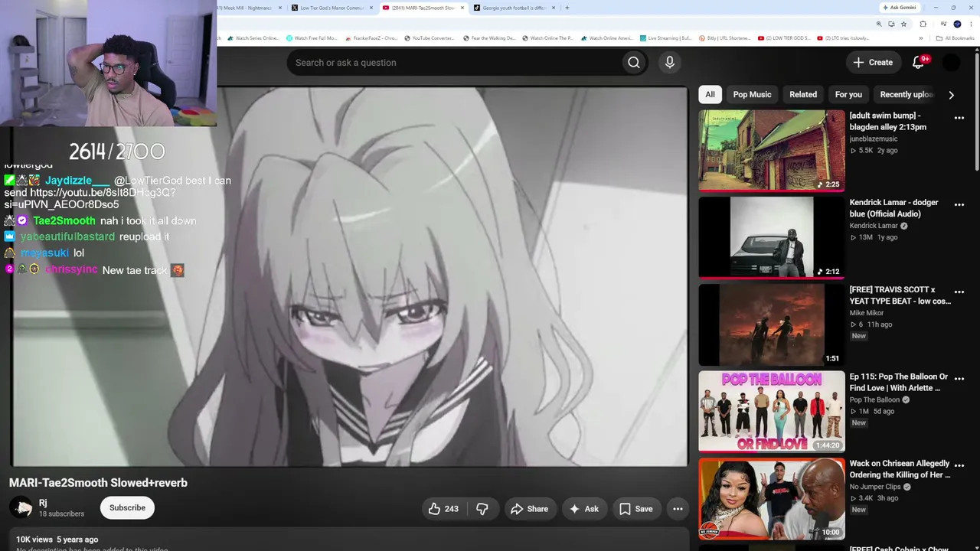Select the For you filter chip
980x551 pixels.
pos(848,94)
